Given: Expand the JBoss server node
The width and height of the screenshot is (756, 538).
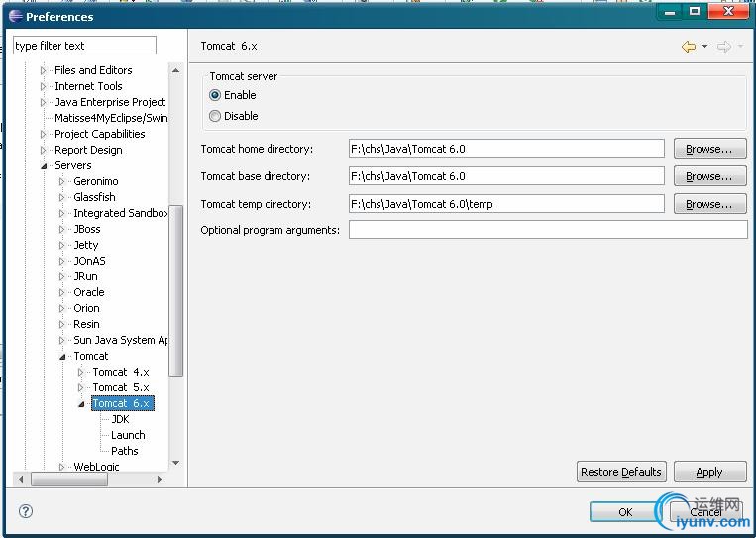Looking at the screenshot, I should [x=61, y=230].
